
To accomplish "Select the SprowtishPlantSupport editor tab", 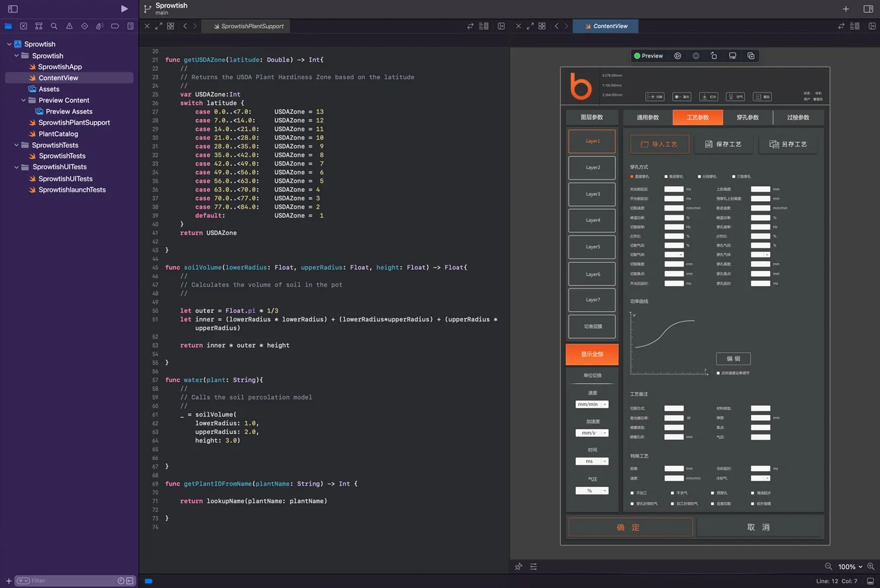I will pyautogui.click(x=248, y=26).
